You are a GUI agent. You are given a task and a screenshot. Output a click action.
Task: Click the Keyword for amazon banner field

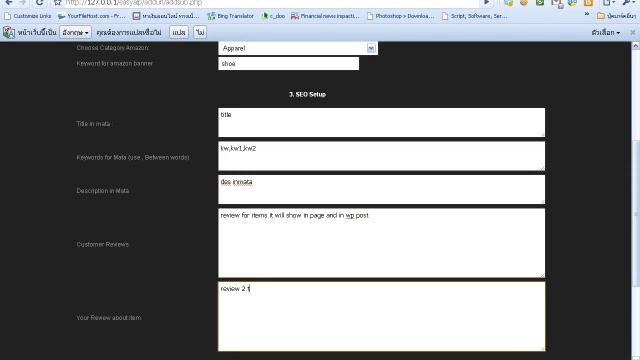pyautogui.click(x=289, y=64)
